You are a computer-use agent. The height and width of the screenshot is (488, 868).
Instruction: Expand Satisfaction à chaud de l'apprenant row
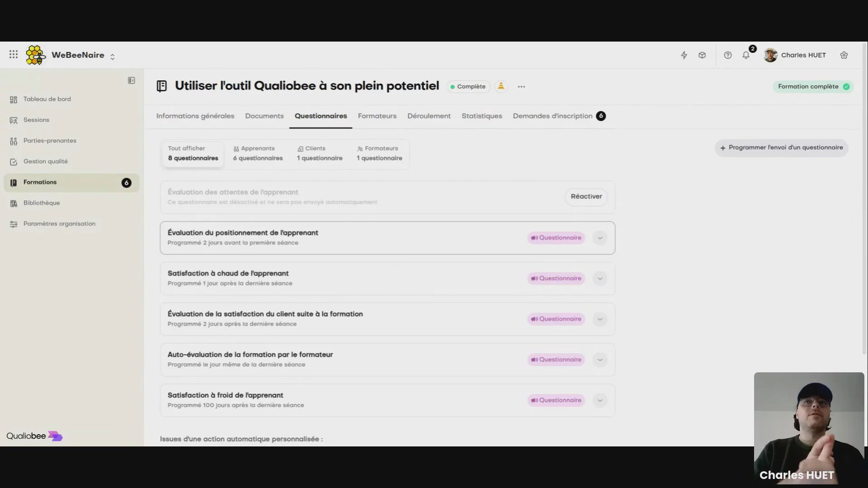(600, 279)
